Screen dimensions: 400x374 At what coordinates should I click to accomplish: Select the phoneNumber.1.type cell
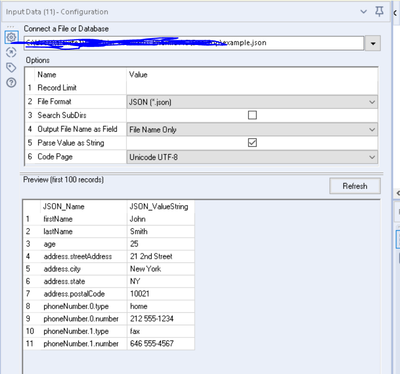click(84, 331)
